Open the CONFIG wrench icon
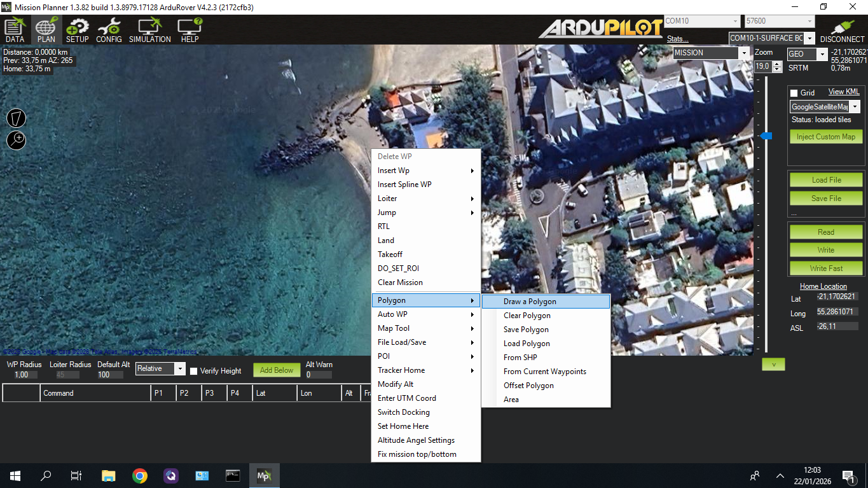868x488 pixels. pyautogui.click(x=109, y=30)
